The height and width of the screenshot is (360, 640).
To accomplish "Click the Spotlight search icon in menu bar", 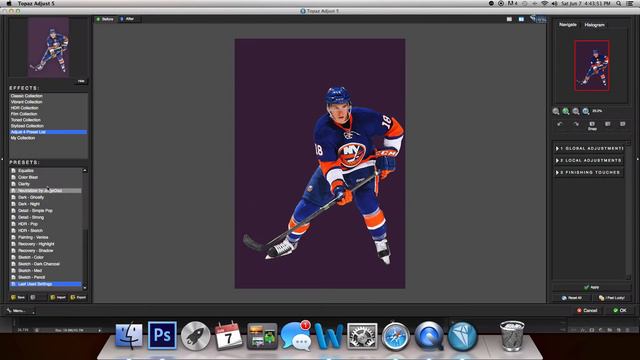I will click(619, 3).
